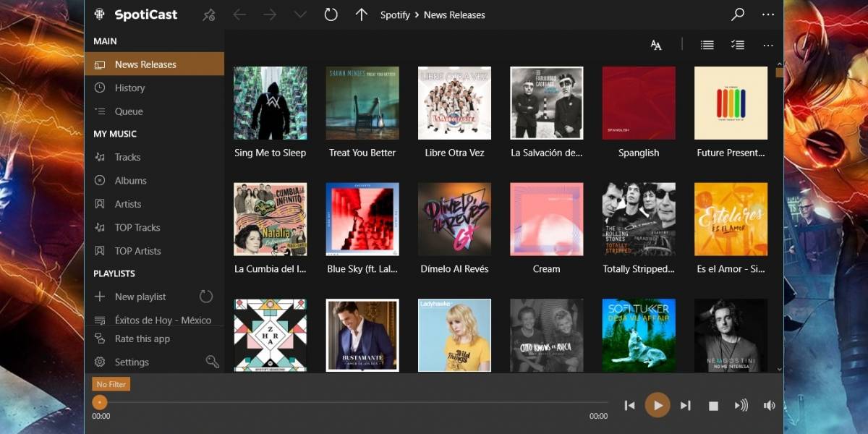868x434 pixels.
Task: Open the Ladyhawke album cover
Action: click(454, 336)
